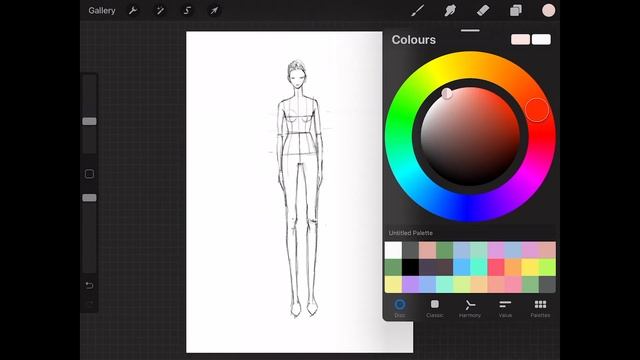Choose the violet purple palette swatch
Image resolution: width=640 pixels, height=360 pixels.
click(410, 284)
